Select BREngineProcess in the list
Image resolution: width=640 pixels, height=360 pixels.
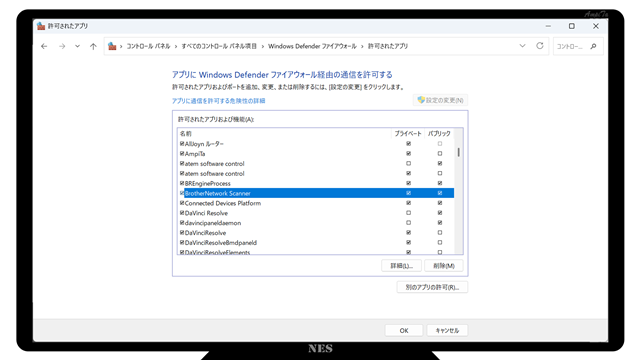point(208,184)
